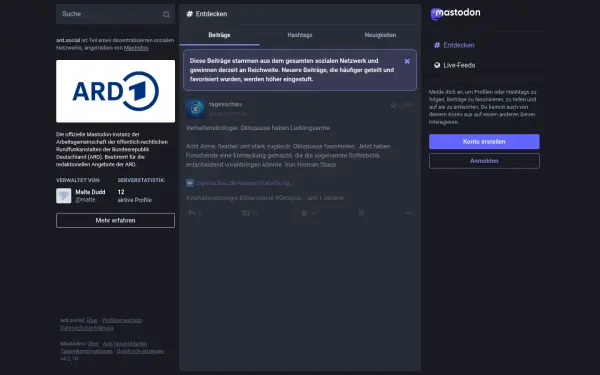Screen dimensions: 600x375
Task: Open Quellcode anzeigen footer link
Action: click(140, 351)
